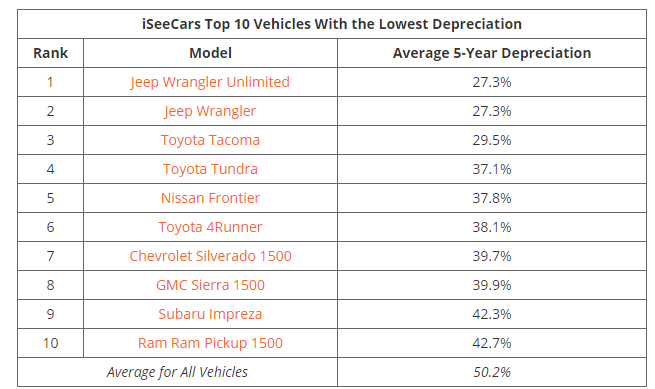Open the Jeep Wrangler Unlimited link
This screenshot has width=655, height=389.
pos(210,82)
